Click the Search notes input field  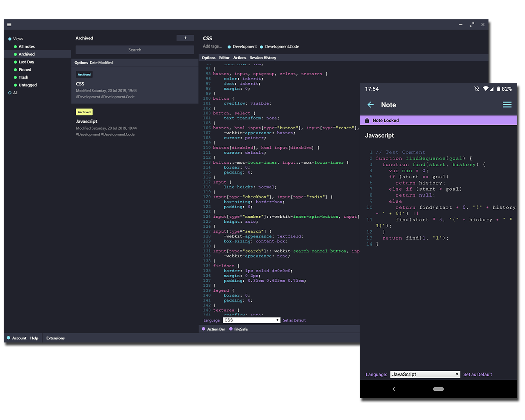135,50
